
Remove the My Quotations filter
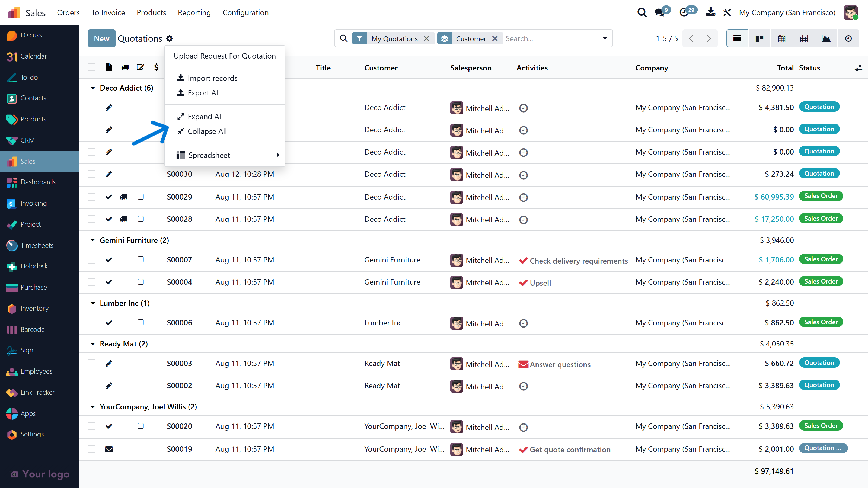(x=426, y=38)
